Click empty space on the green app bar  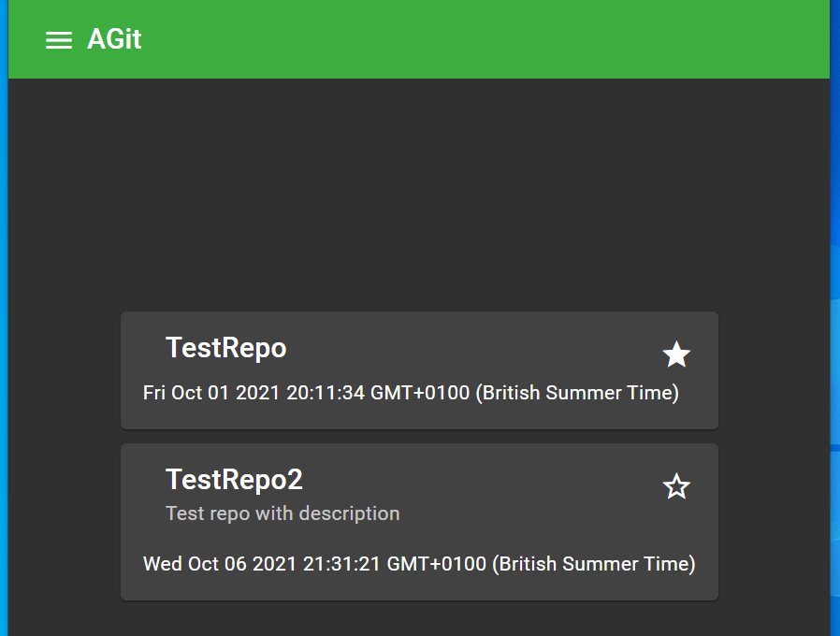click(468, 39)
